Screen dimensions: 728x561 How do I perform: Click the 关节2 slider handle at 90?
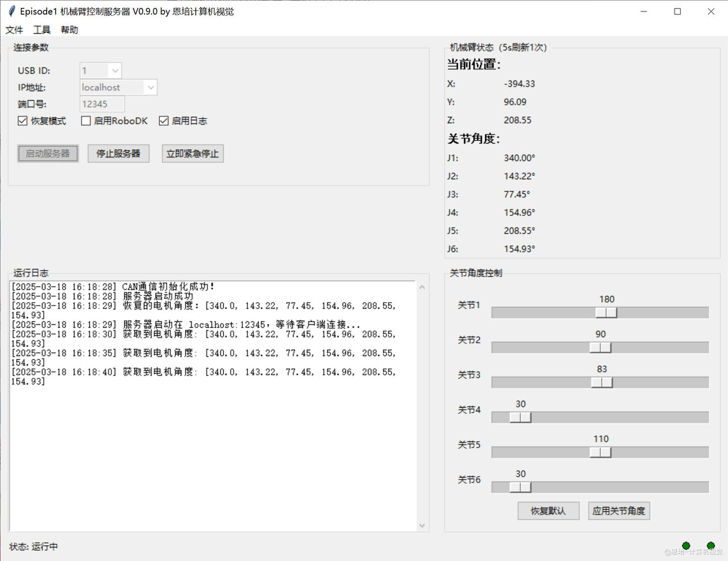coord(600,348)
